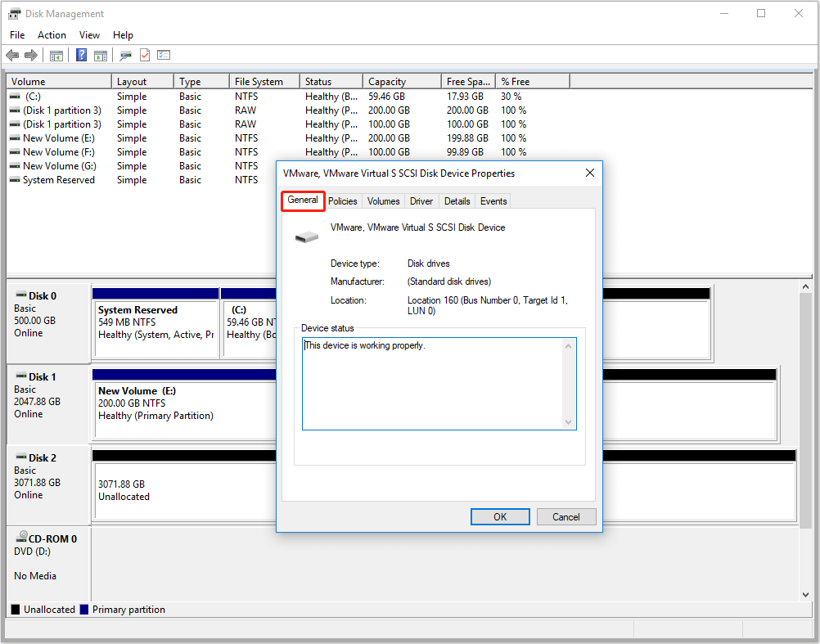The height and width of the screenshot is (644, 820).
Task: Select the (C:) partition block on Disk 0
Action: click(x=249, y=322)
